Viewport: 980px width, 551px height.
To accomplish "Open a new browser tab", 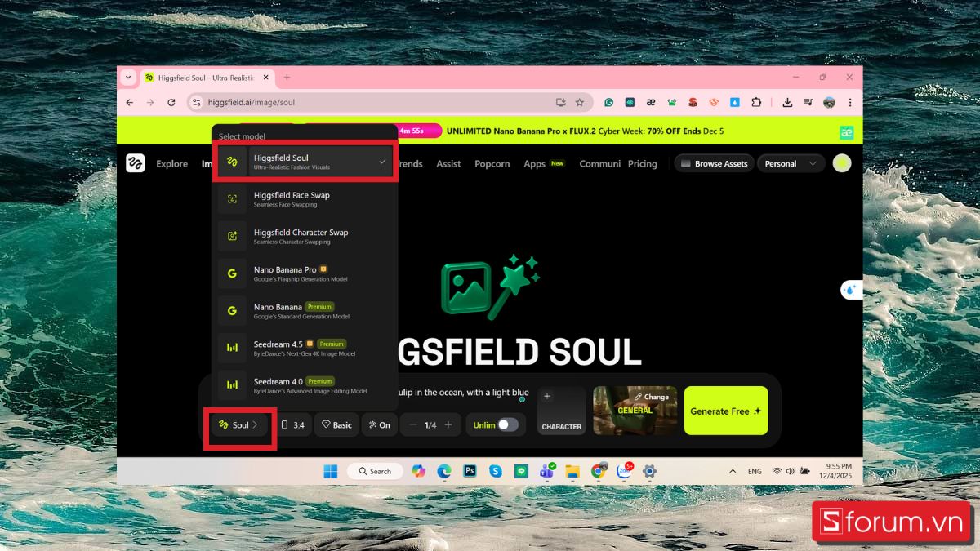I will click(287, 78).
